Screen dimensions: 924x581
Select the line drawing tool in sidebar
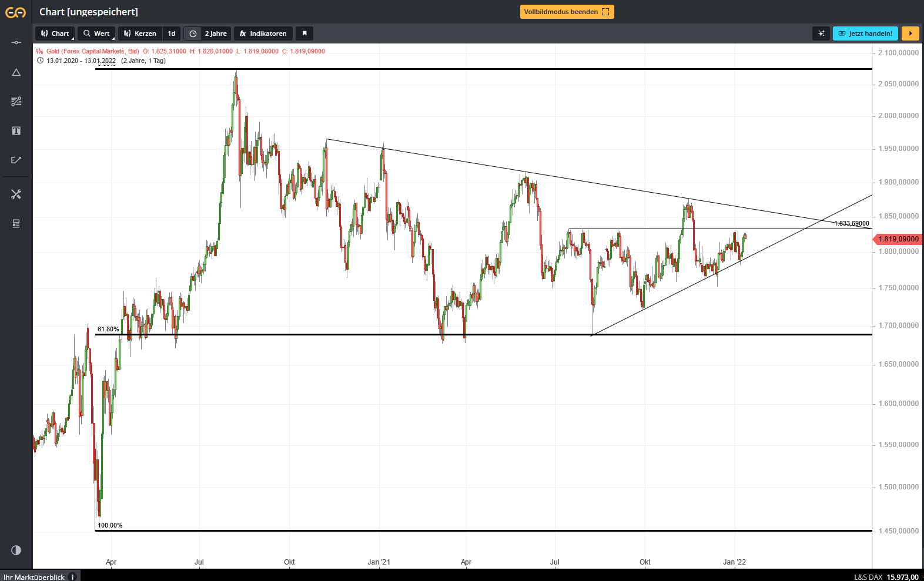16,42
